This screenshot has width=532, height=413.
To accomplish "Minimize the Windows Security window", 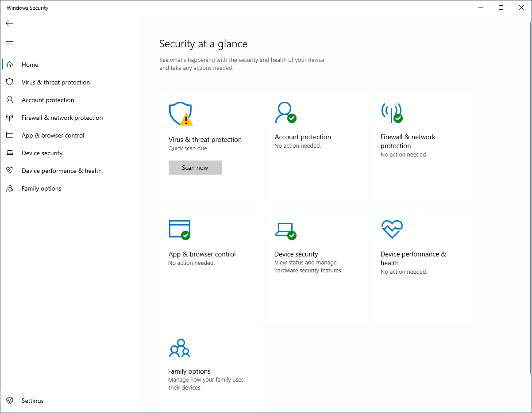I will click(481, 8).
